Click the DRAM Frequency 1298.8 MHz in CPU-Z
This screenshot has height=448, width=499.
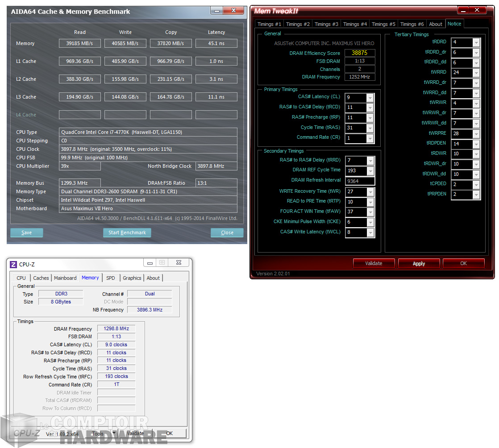point(116,329)
